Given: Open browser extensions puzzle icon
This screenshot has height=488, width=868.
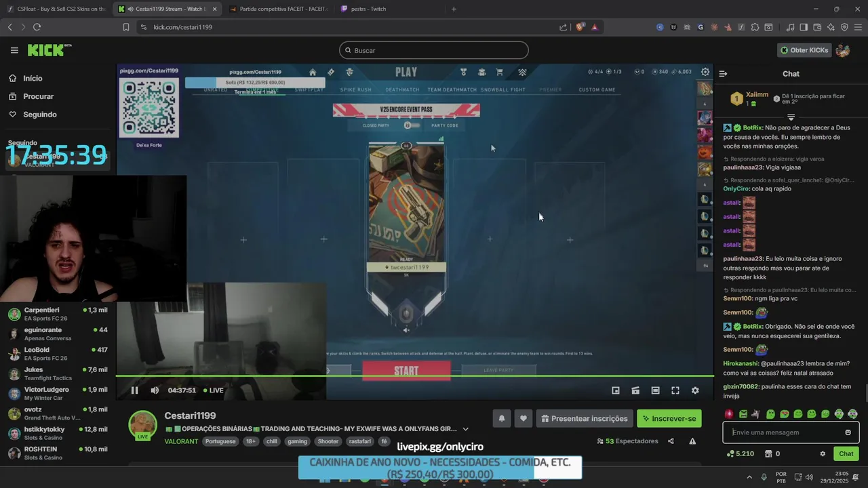Looking at the screenshot, I should pyautogui.click(x=755, y=27).
